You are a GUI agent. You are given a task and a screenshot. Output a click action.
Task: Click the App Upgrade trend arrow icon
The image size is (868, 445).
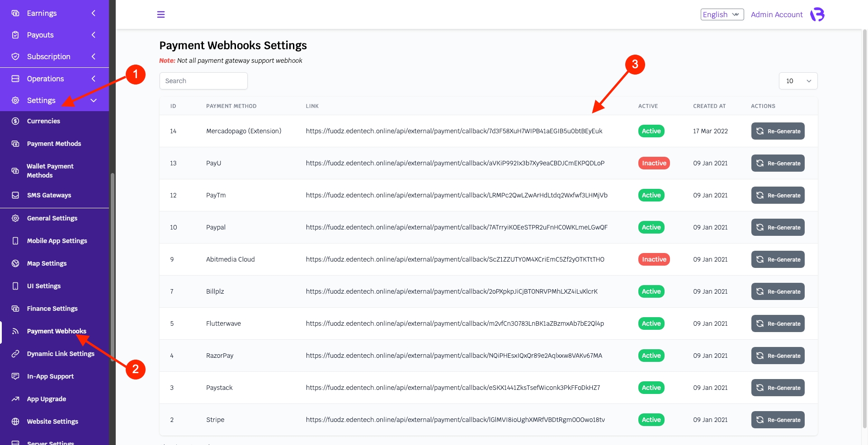tap(15, 399)
